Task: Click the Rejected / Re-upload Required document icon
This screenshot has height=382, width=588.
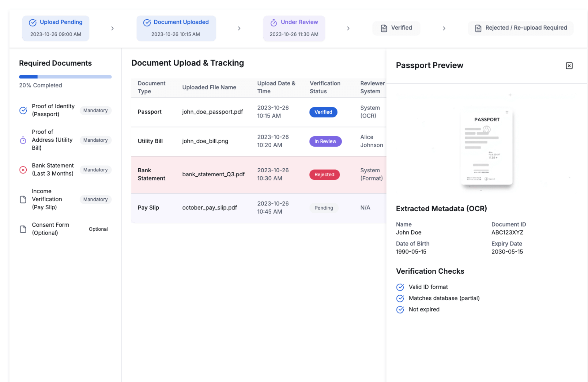Action: pyautogui.click(x=478, y=28)
